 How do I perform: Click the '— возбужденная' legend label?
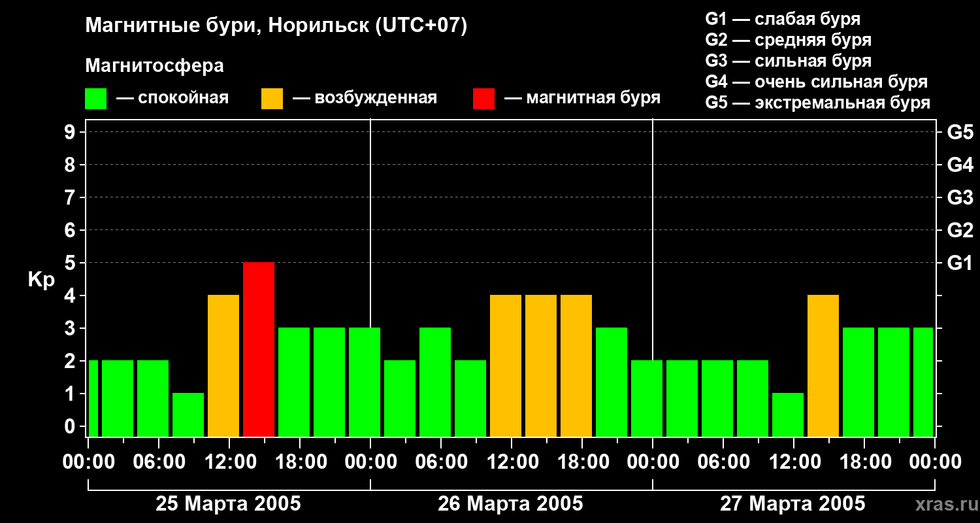pyautogui.click(x=365, y=98)
